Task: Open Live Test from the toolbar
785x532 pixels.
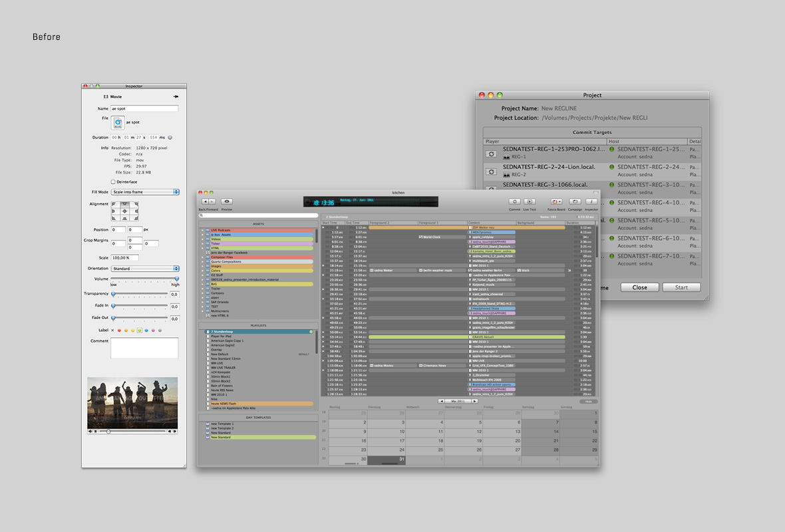Action: [x=530, y=201]
